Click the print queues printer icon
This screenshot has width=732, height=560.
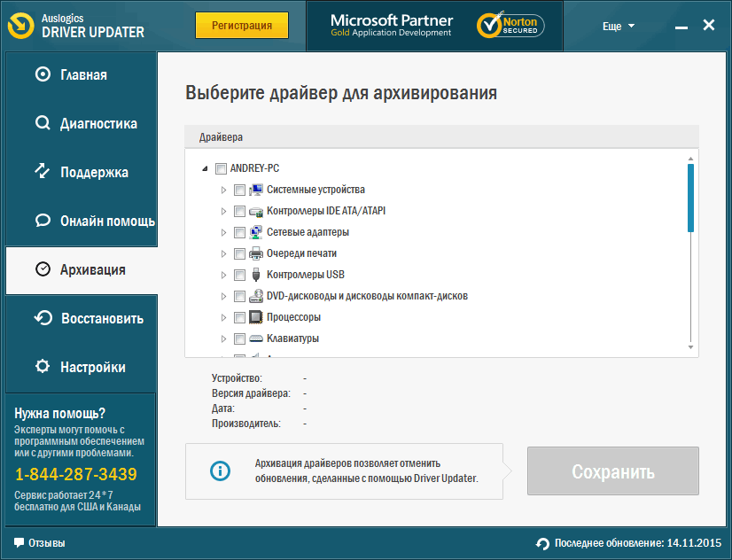click(x=256, y=253)
